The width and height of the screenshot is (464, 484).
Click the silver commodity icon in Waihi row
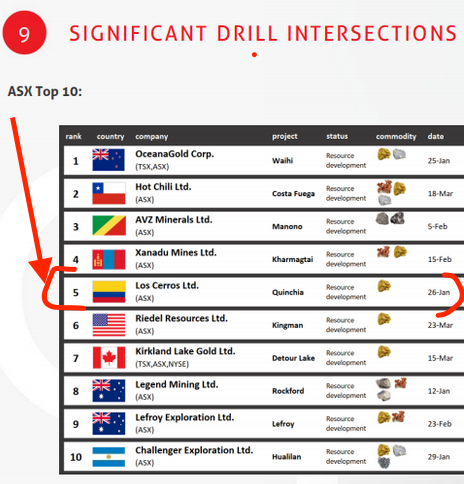coord(399,154)
